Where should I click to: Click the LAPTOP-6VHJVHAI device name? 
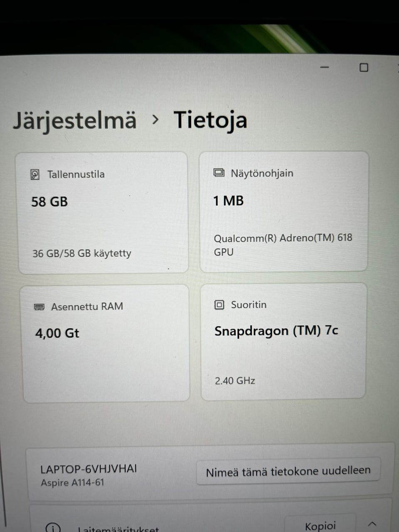coord(89,469)
